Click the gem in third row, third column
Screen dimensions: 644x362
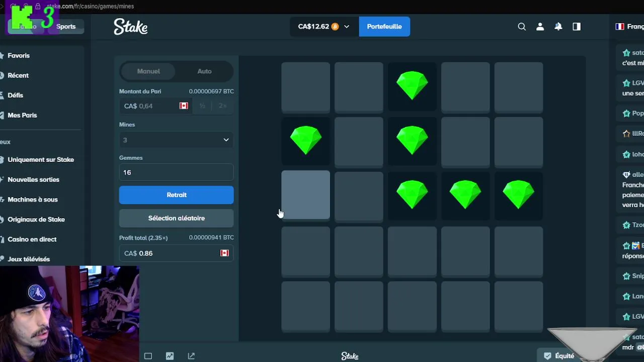click(x=412, y=195)
